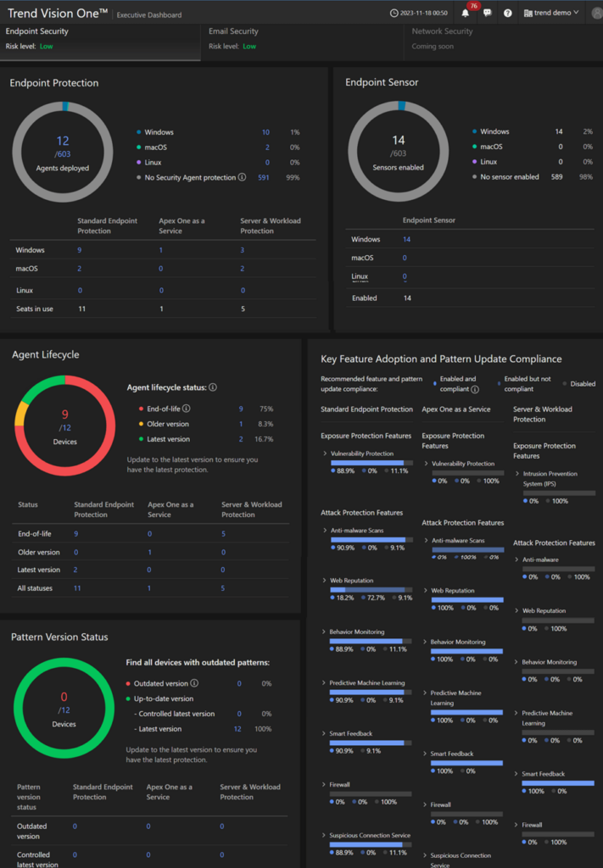The height and width of the screenshot is (868, 603).
Task: Click the Pattern Version Status green donut chart
Action: (x=64, y=708)
